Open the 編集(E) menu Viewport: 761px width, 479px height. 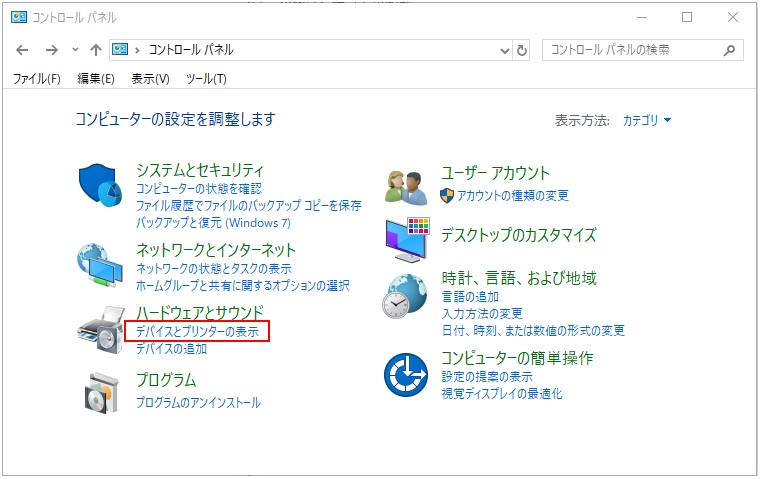tap(96, 79)
